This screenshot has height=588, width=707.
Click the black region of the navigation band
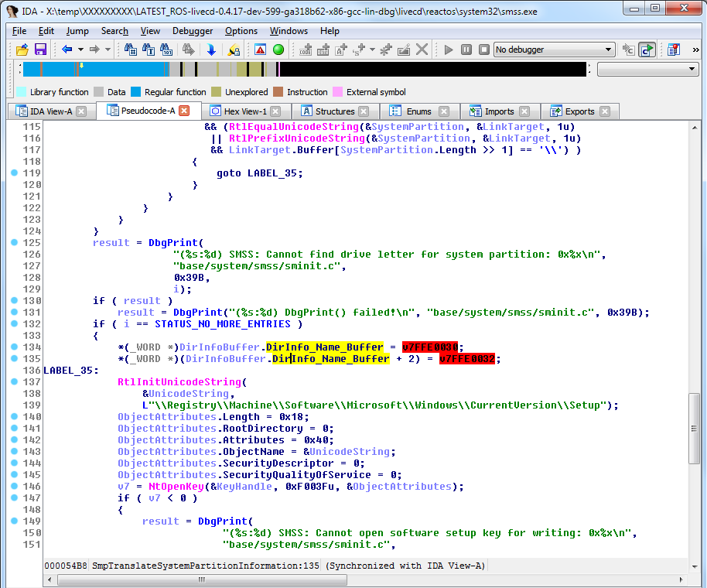click(433, 69)
